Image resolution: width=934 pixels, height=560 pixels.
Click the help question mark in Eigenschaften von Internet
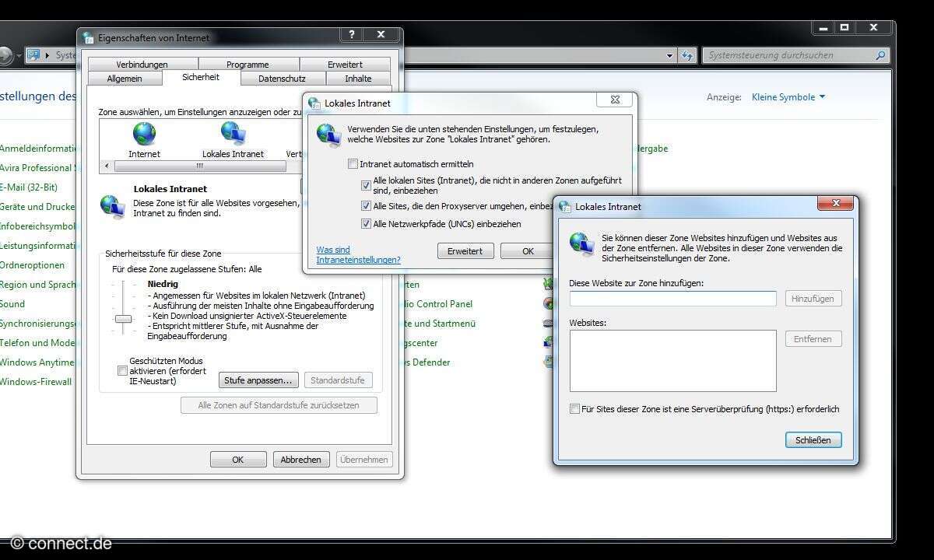pos(351,35)
